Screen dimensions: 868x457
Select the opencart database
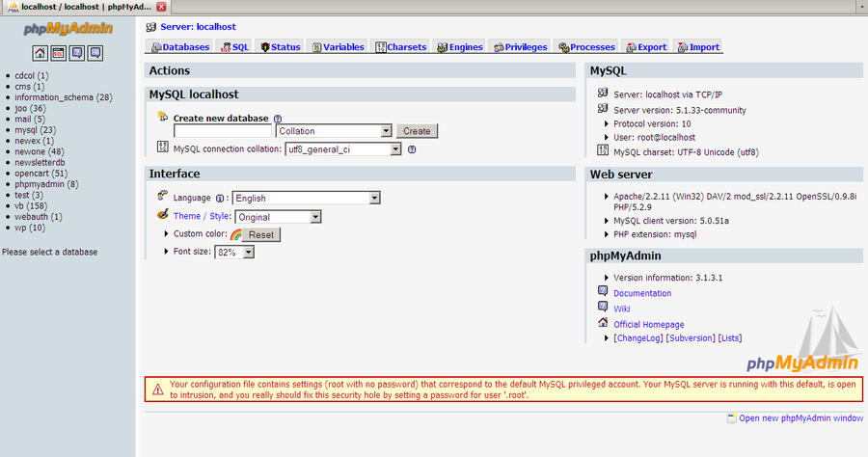pyautogui.click(x=41, y=174)
